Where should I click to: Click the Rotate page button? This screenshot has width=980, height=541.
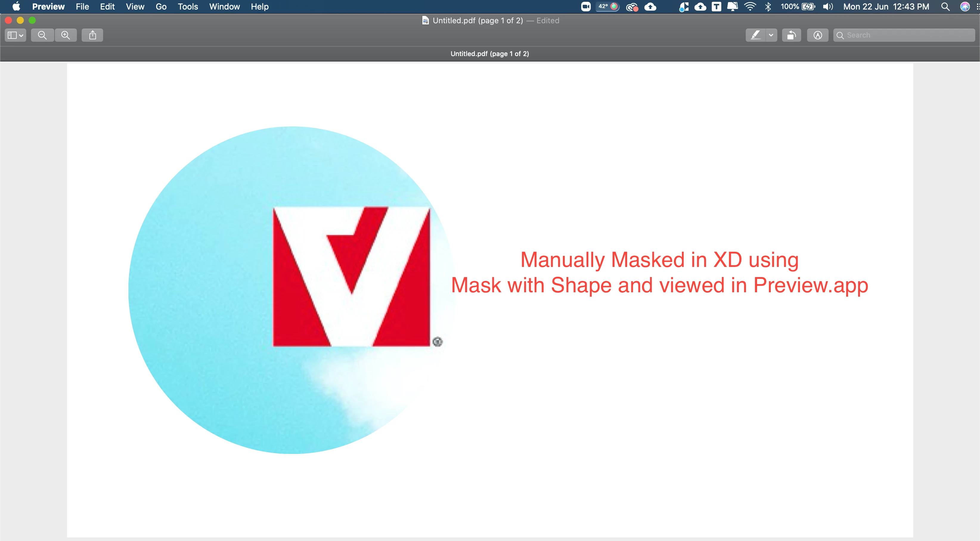point(791,35)
